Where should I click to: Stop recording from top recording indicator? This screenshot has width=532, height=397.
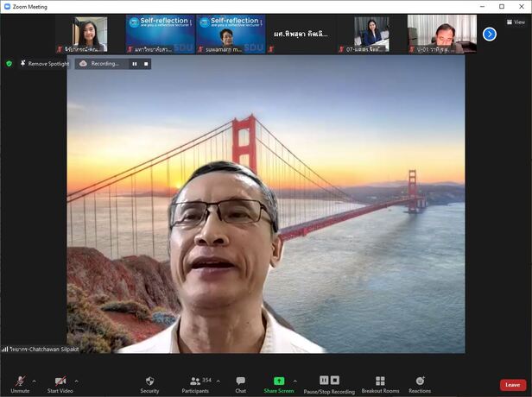click(146, 64)
